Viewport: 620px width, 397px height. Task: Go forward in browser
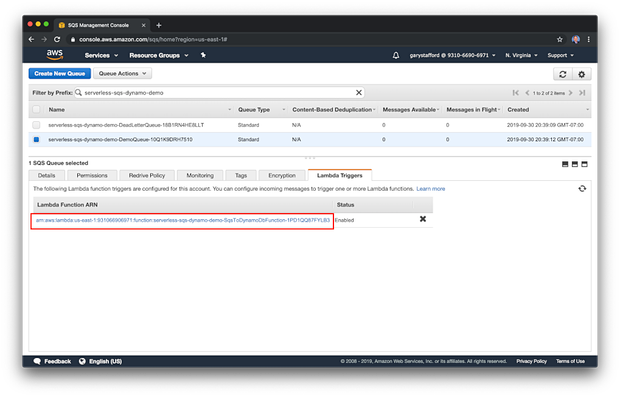(44, 39)
